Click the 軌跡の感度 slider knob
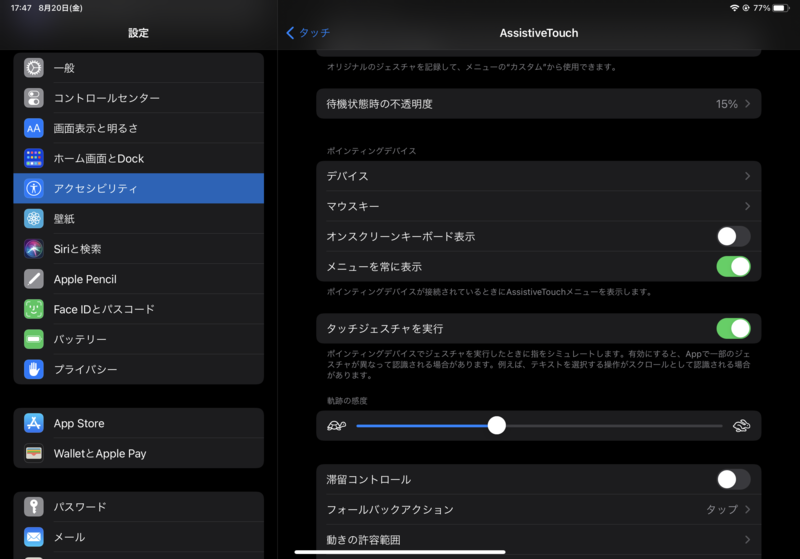 click(x=496, y=425)
